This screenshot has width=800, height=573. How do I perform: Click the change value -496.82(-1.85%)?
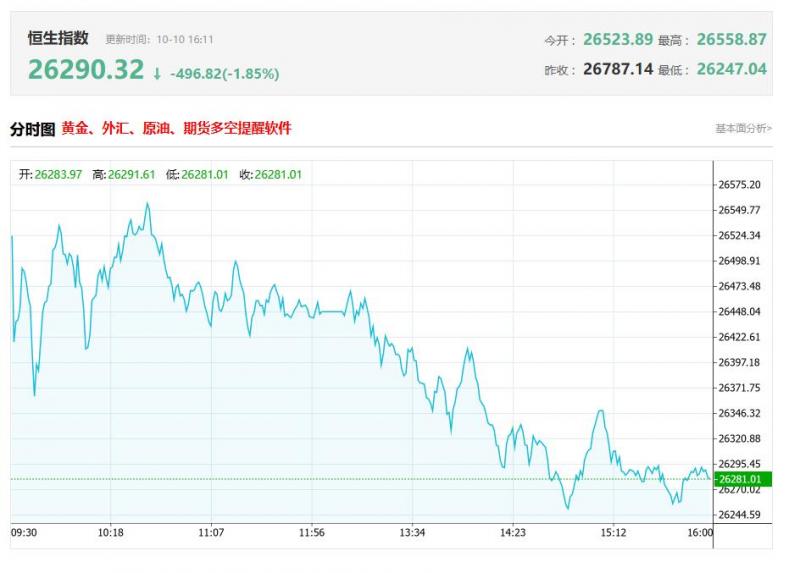pyautogui.click(x=224, y=73)
